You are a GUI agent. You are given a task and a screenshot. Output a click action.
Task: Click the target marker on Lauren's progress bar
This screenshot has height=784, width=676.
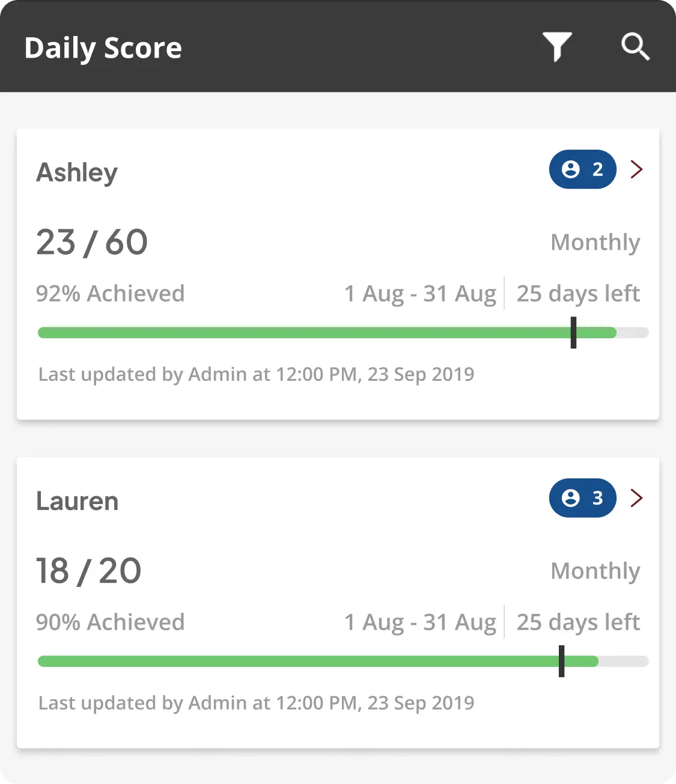[x=561, y=661]
